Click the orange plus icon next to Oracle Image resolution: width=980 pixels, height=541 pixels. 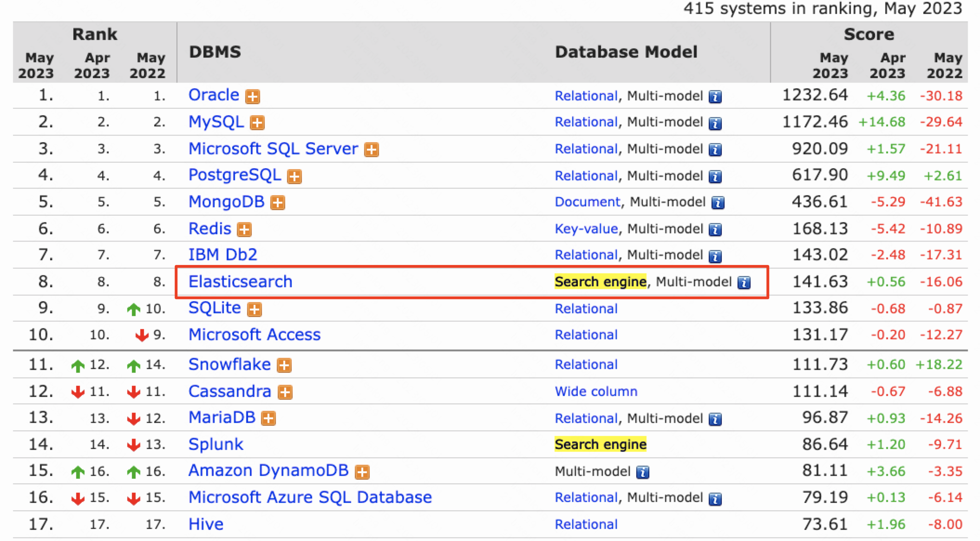click(x=253, y=97)
